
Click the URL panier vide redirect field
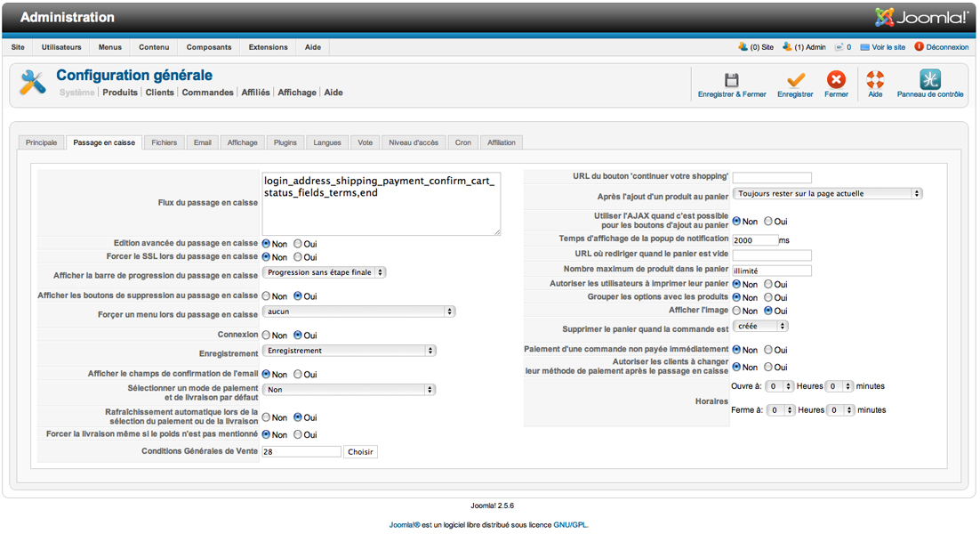click(772, 255)
